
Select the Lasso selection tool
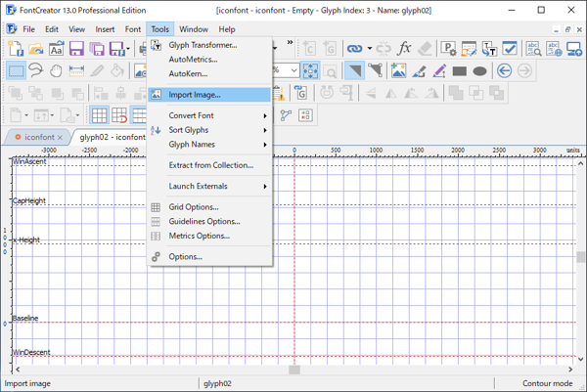(36, 70)
